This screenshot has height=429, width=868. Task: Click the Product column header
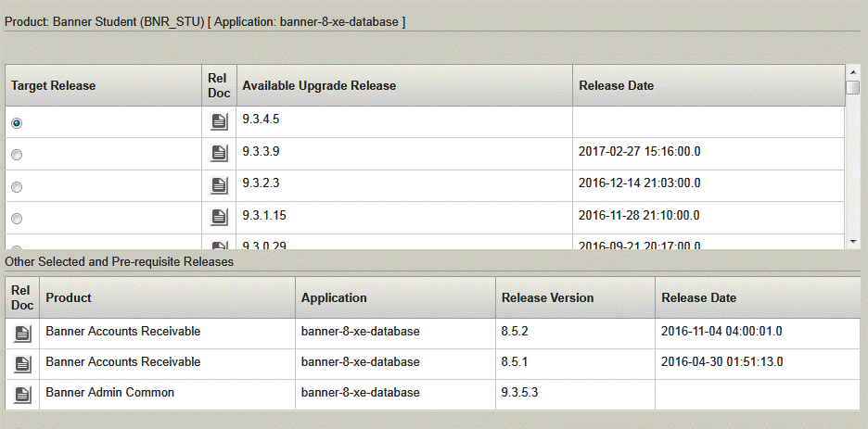[167, 297]
